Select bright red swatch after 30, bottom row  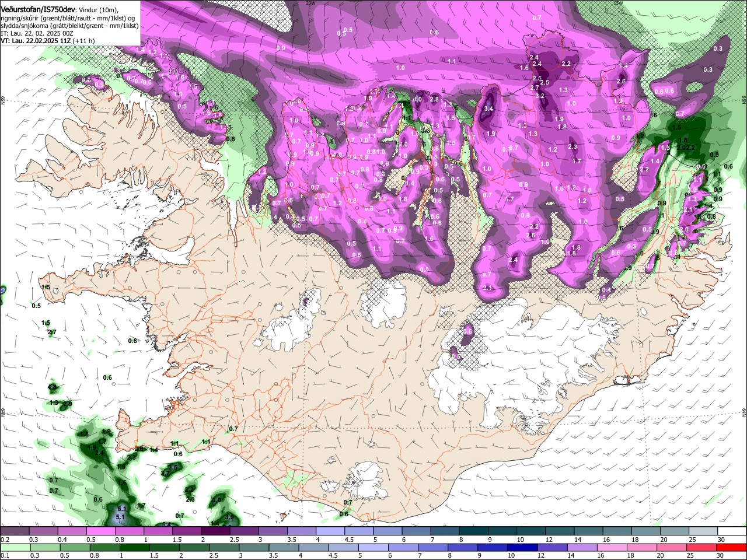[731, 547]
